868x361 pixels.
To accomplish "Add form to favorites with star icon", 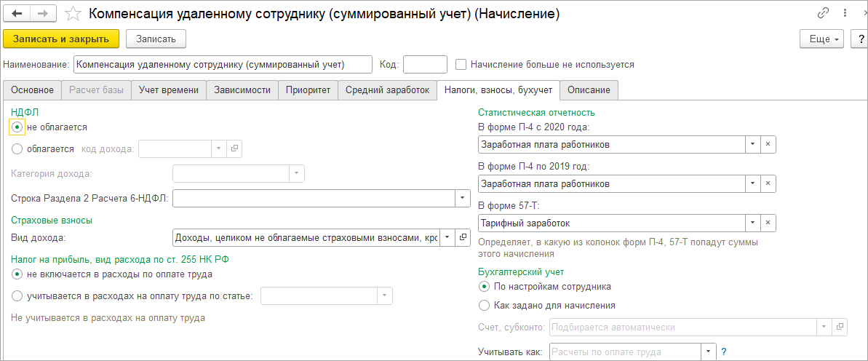I will coord(73,13).
